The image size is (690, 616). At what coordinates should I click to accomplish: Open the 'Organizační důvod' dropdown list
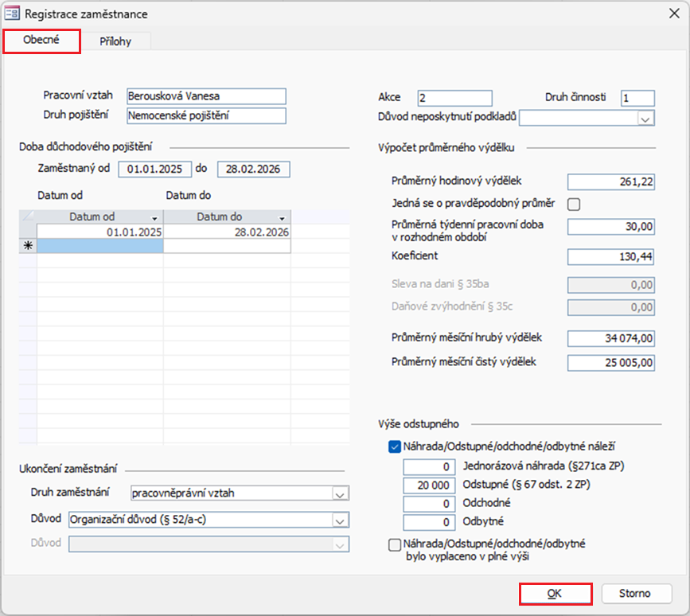340,520
